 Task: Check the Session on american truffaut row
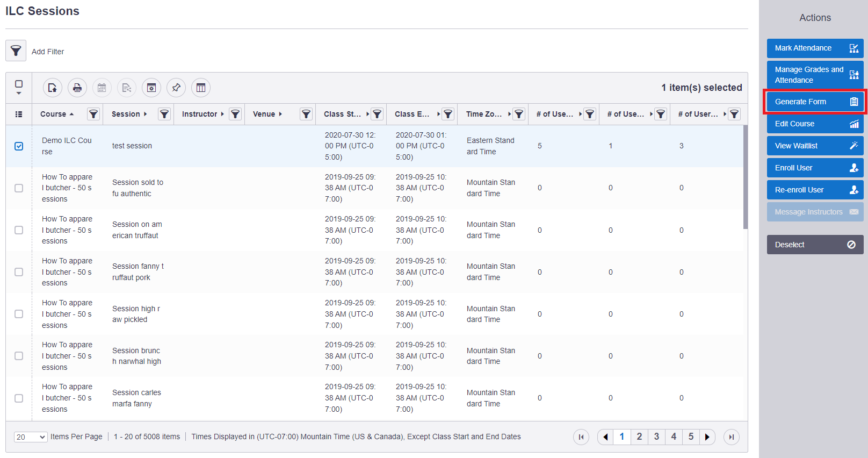click(19, 230)
